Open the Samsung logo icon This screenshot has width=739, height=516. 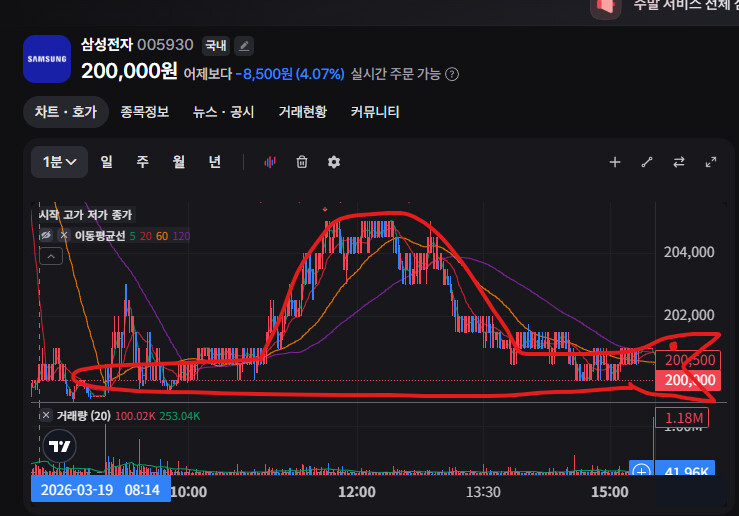point(47,59)
